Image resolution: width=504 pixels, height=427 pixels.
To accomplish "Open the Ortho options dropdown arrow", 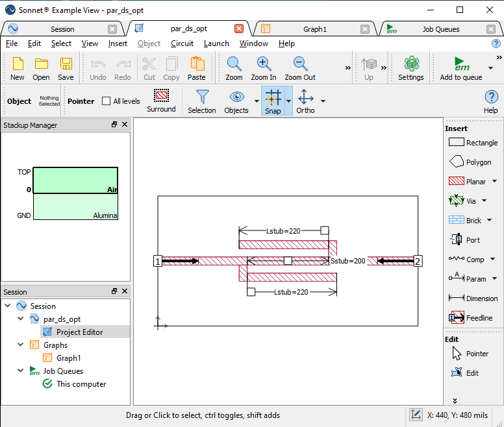I will (323, 101).
